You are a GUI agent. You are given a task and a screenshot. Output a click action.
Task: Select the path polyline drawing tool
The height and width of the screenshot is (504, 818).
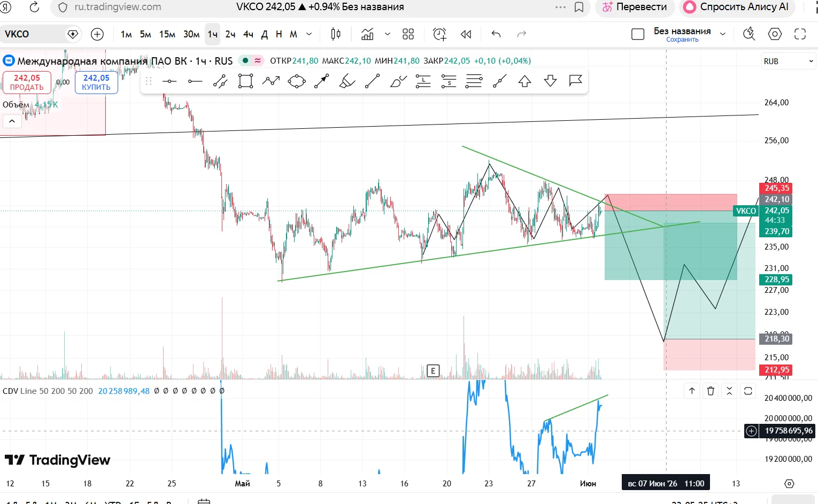tap(271, 81)
